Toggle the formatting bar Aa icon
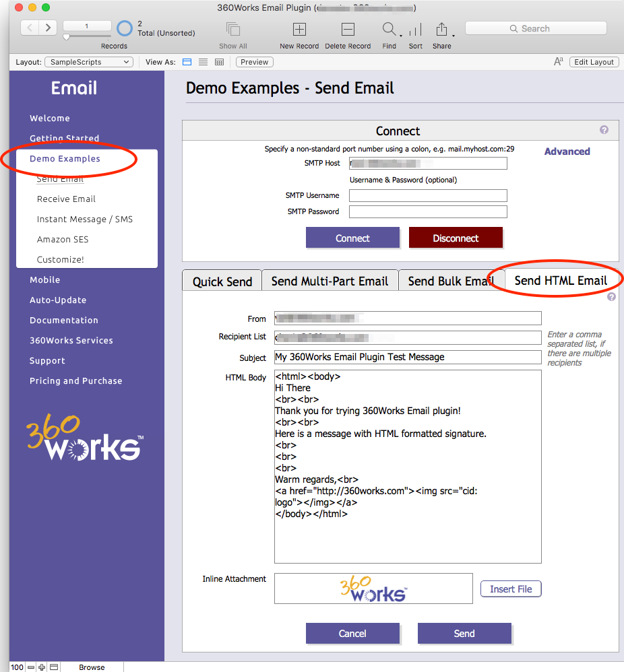The height and width of the screenshot is (672, 624). (x=559, y=62)
